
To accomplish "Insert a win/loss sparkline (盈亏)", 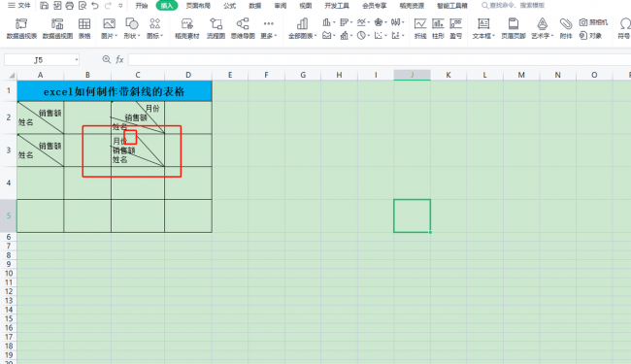I will [x=455, y=28].
